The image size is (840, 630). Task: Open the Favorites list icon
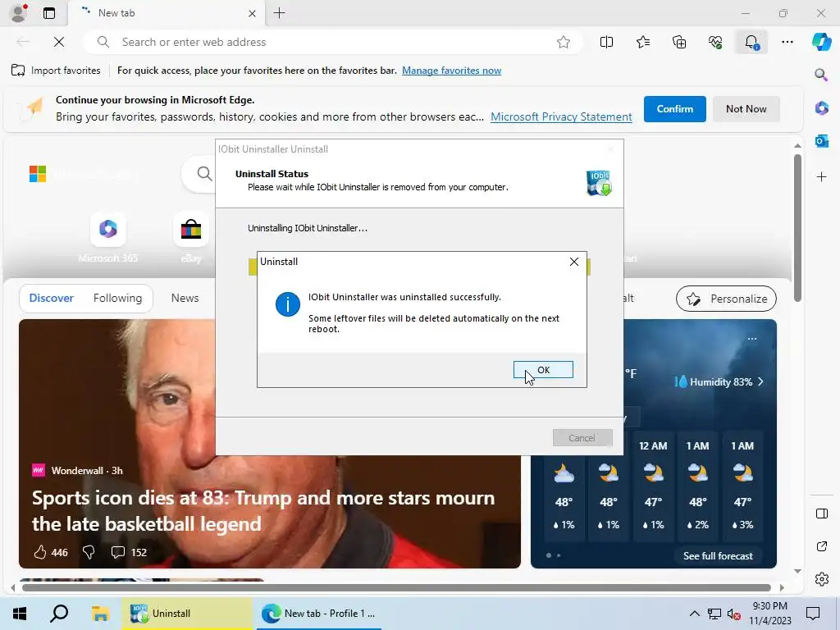(643, 42)
